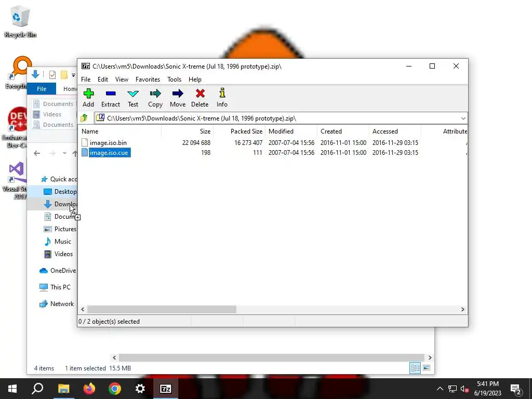The height and width of the screenshot is (399, 532).
Task: Run the Test tool in 7-Zip
Action: pyautogui.click(x=133, y=98)
